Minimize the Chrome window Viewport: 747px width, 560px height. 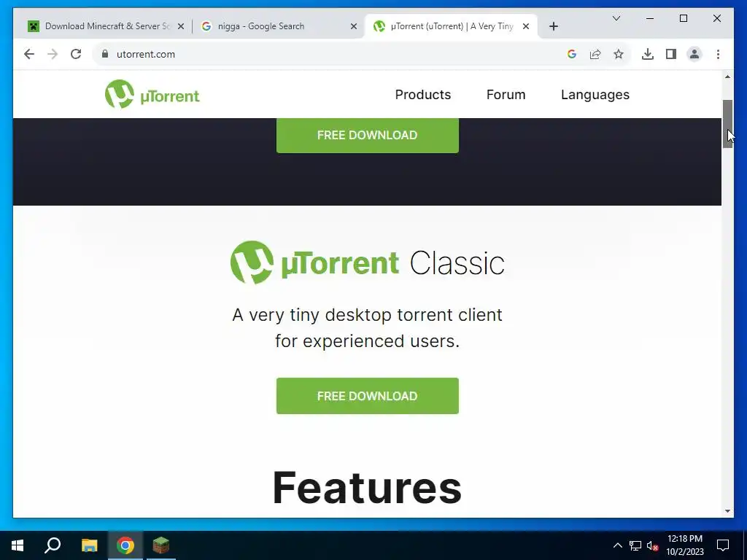(650, 18)
